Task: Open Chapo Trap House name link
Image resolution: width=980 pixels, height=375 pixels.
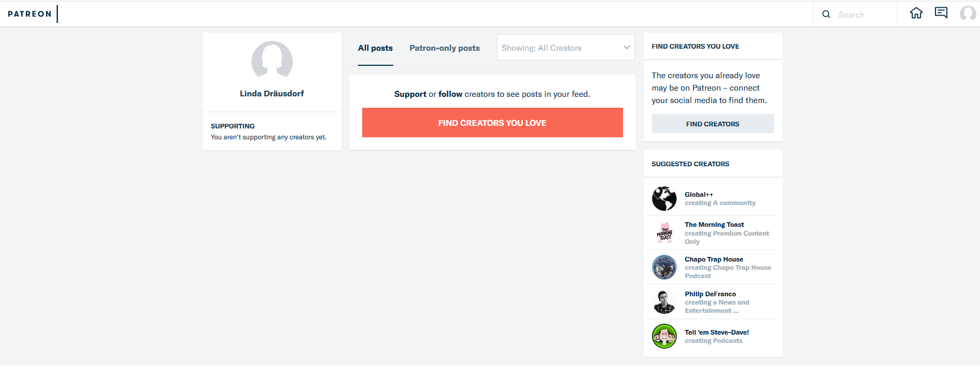Action: point(714,259)
